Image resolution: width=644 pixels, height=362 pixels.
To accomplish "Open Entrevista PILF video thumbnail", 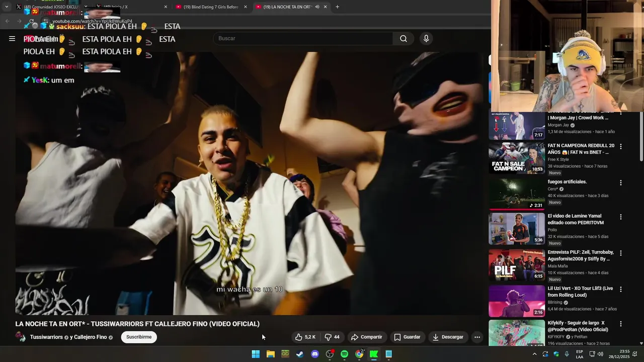I will (517, 264).
